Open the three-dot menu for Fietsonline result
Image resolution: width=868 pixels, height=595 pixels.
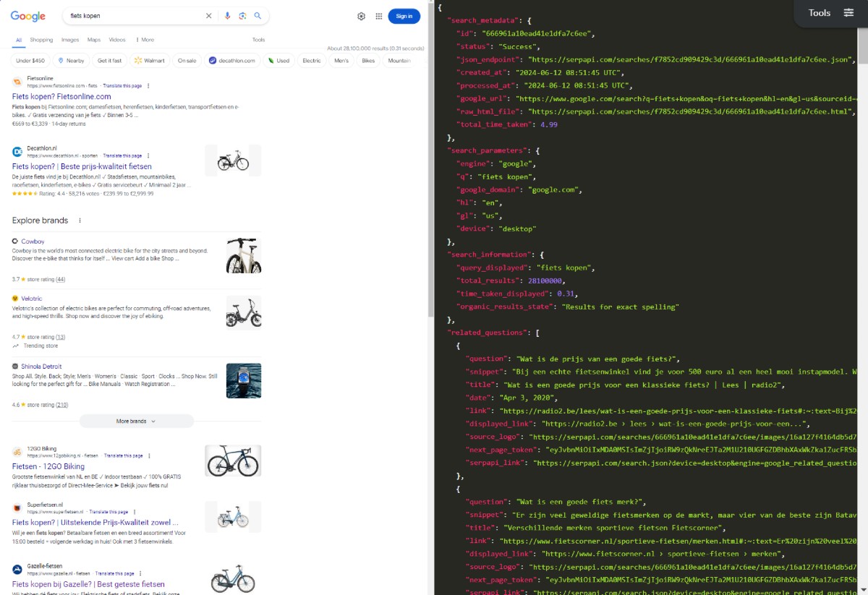tap(148, 85)
